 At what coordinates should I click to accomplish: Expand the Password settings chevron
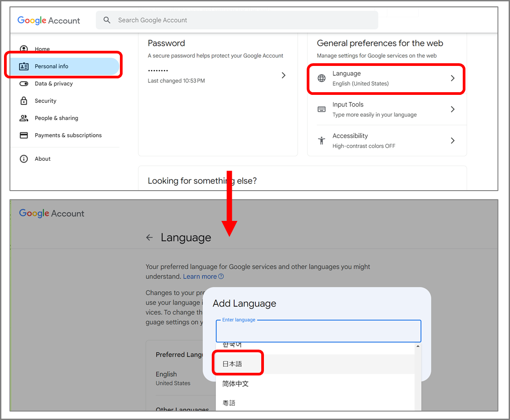coord(284,75)
